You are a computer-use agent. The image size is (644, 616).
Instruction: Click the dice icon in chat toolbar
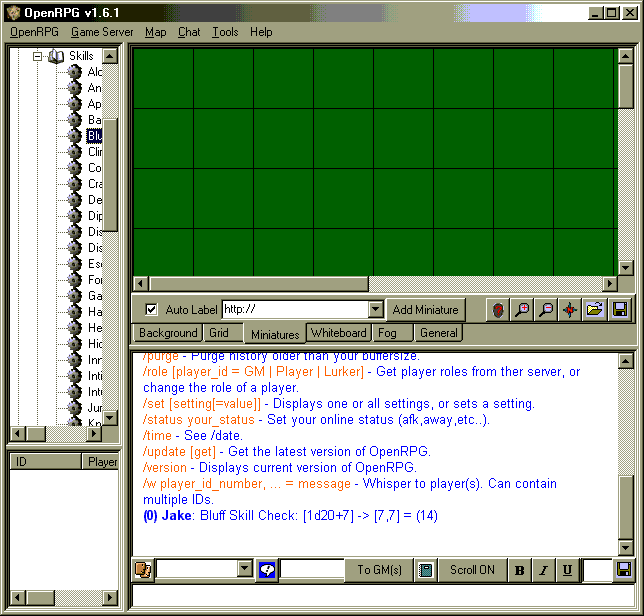143,570
